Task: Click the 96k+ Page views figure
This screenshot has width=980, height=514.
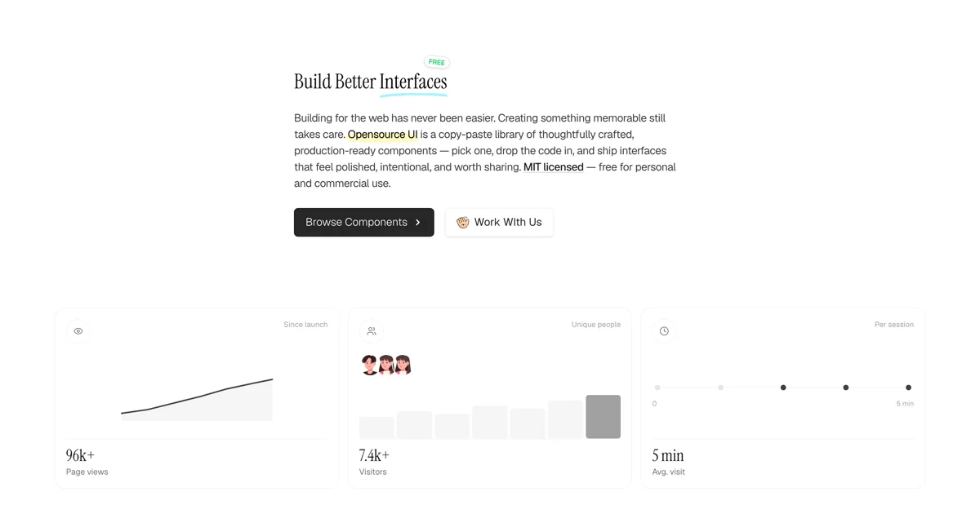Action: [80, 455]
